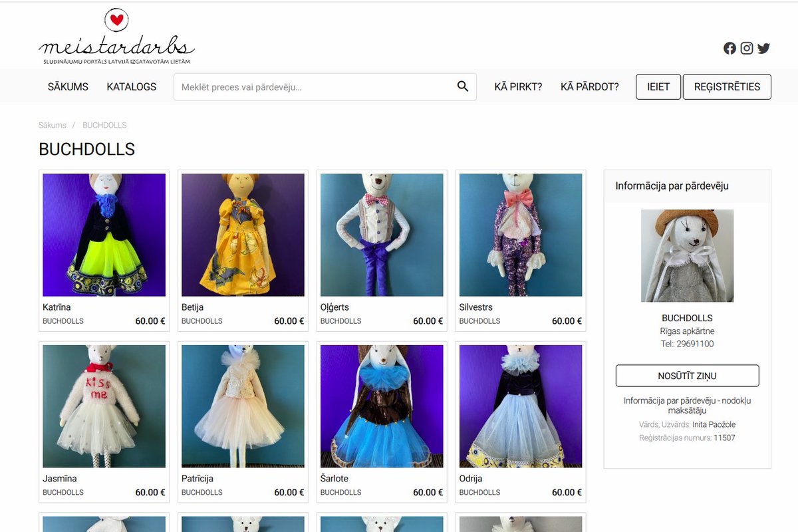Image resolution: width=798 pixels, height=532 pixels.
Task: Open the Facebook page icon
Action: pos(730,48)
